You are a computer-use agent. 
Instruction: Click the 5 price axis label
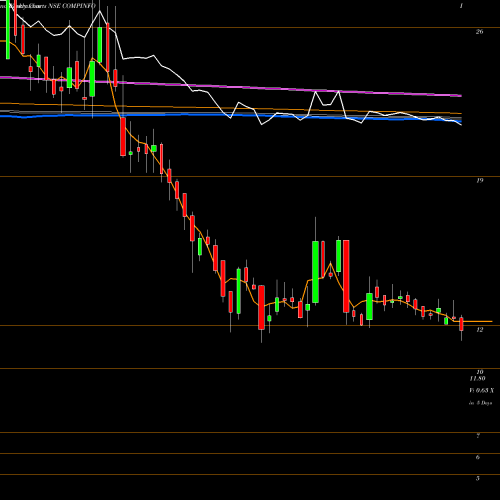(478, 479)
